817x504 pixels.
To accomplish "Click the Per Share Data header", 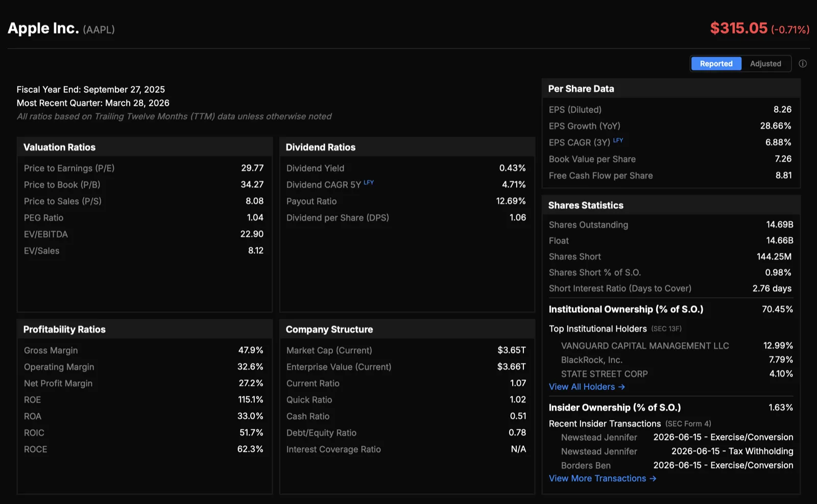I will [x=671, y=89].
